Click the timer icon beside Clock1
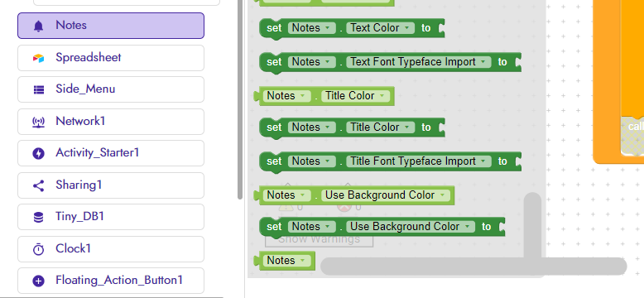644x298 pixels. [38, 249]
